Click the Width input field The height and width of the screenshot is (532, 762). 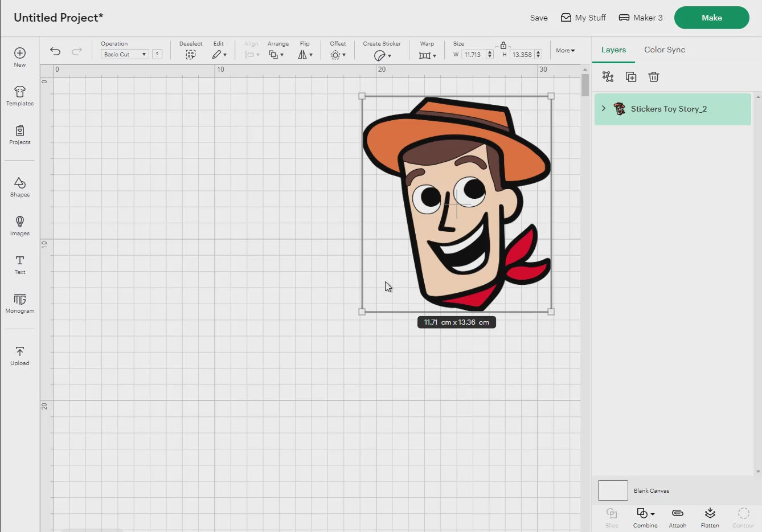point(473,55)
